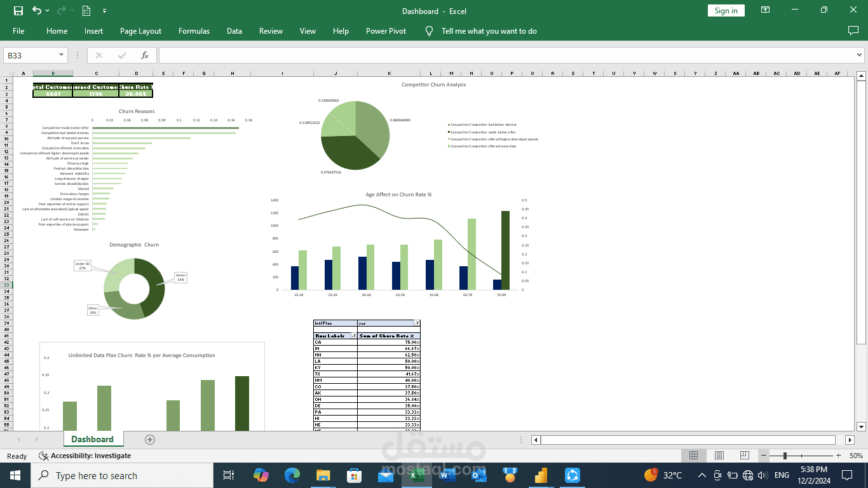The height and width of the screenshot is (488, 868).
Task: Open Customize Quick Access Toolbar arrow
Action: (104, 11)
